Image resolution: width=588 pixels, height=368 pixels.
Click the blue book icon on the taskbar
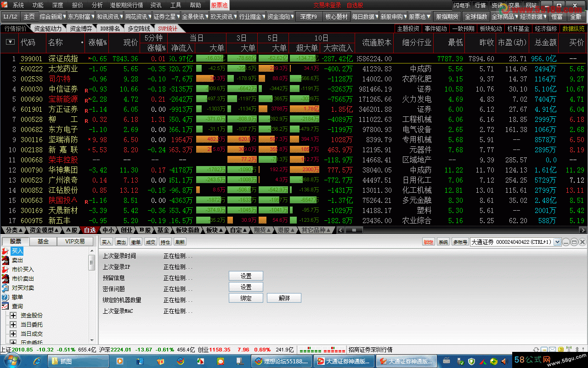click(x=140, y=361)
